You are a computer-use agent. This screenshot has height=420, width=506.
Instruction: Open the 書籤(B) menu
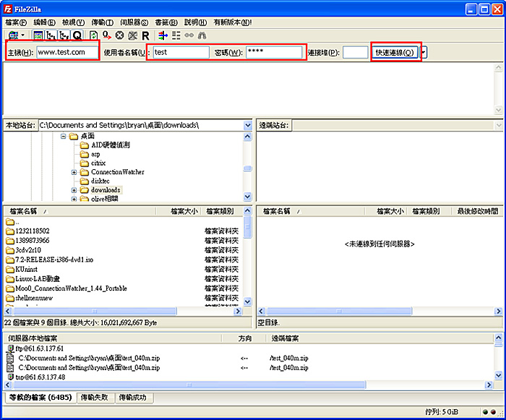166,22
